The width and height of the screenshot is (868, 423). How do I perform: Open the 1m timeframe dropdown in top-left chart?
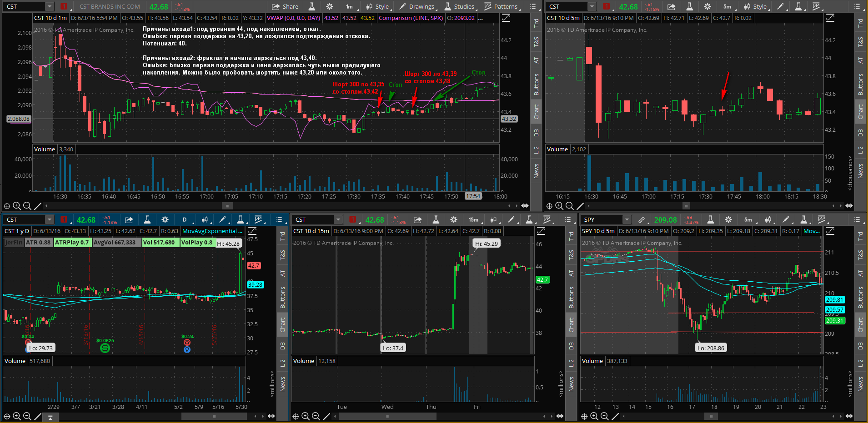[x=351, y=6]
